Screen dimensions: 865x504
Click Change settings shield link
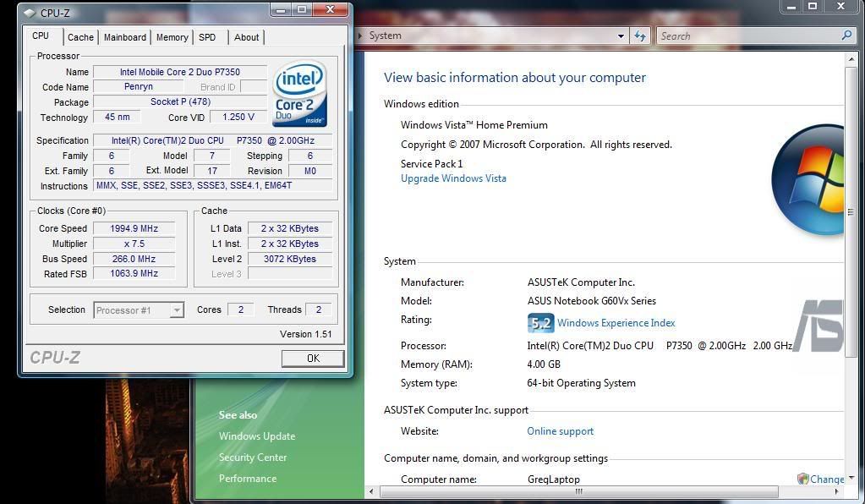tap(821, 479)
